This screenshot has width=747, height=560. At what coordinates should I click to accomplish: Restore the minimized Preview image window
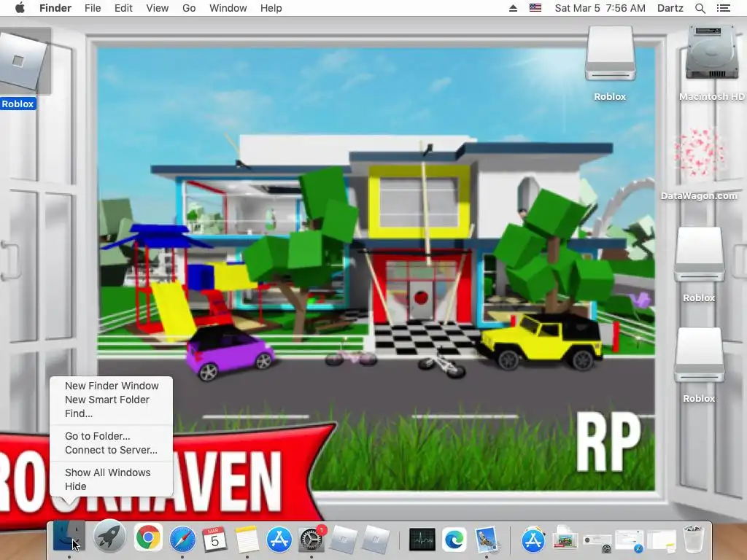[x=565, y=540]
